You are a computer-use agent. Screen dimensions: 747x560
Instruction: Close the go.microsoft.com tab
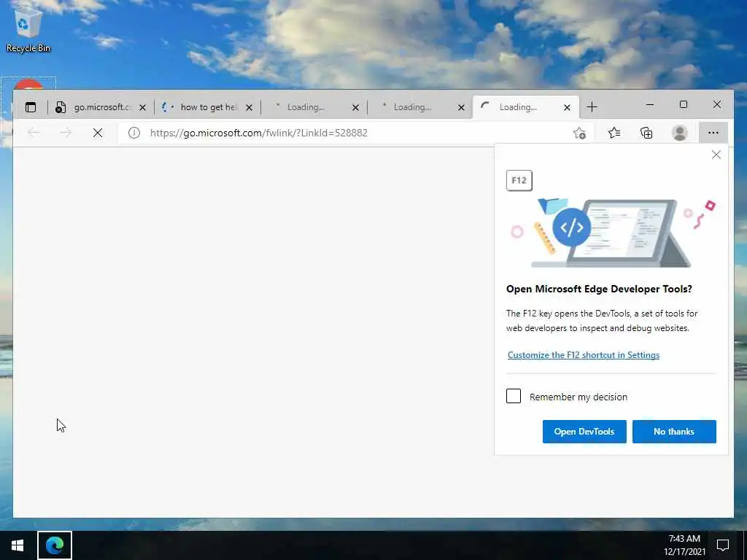click(x=142, y=108)
